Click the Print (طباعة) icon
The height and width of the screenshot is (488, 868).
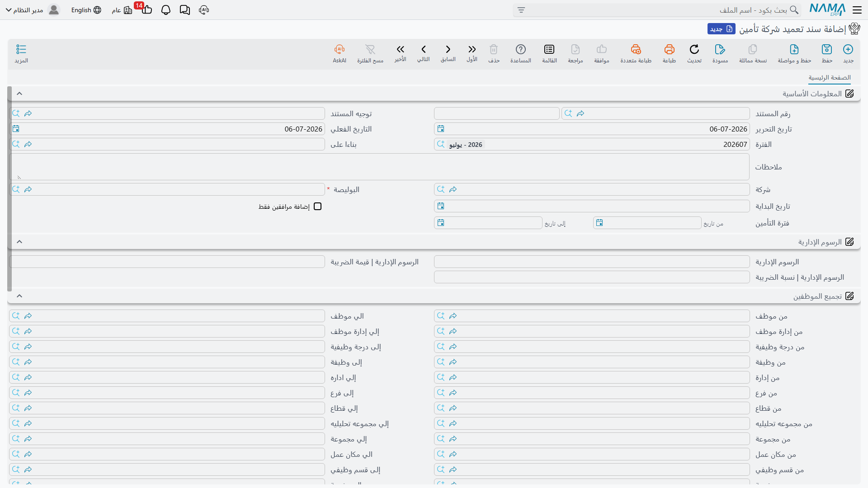pos(669,49)
